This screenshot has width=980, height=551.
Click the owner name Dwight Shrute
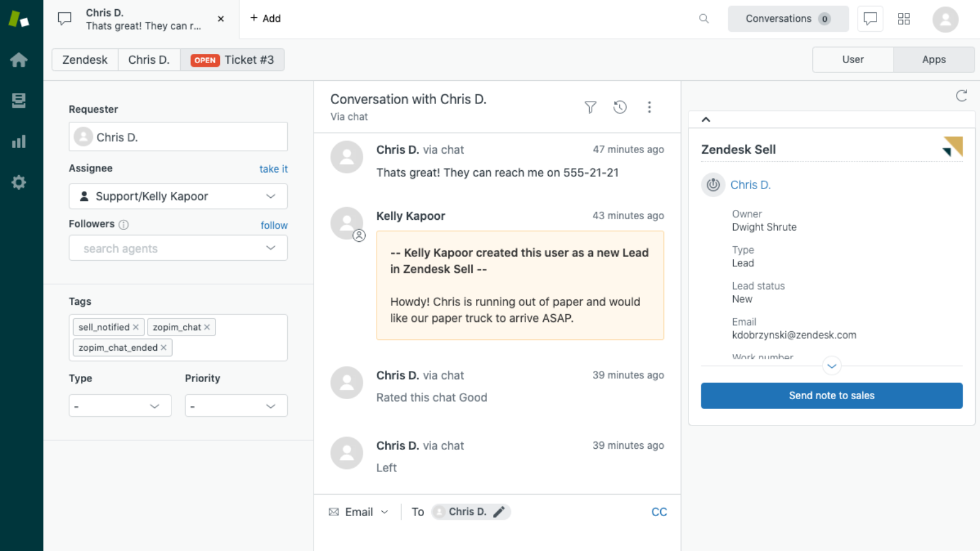click(x=764, y=227)
